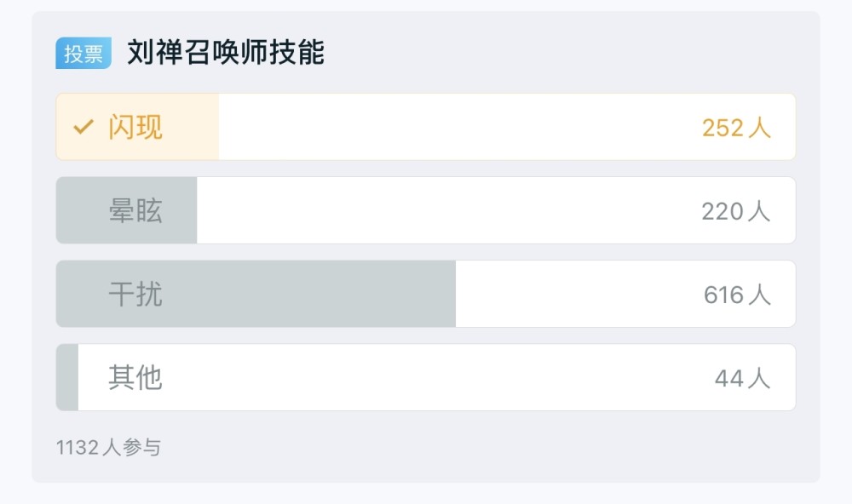Click the 220 人 vote count

(736, 211)
